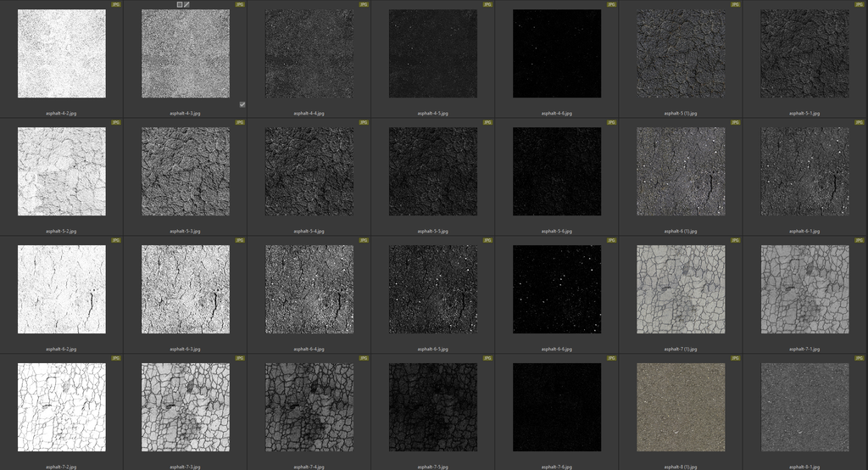
Task: Click the square icon above the asphalt-4-3 thumbnail
Action: pyautogui.click(x=179, y=4)
